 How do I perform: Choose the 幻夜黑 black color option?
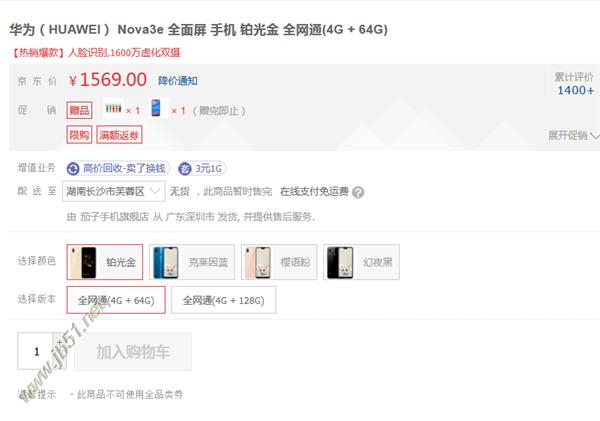[361, 262]
